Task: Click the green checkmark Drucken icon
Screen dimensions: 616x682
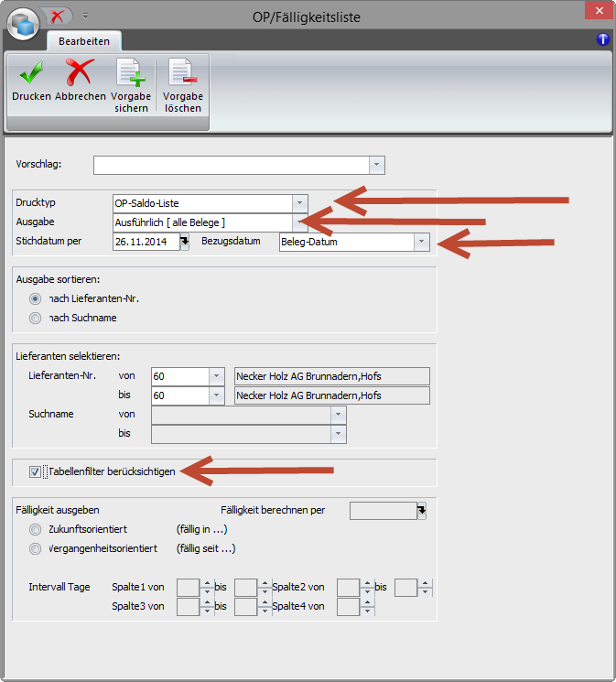Action: pyautogui.click(x=31, y=74)
